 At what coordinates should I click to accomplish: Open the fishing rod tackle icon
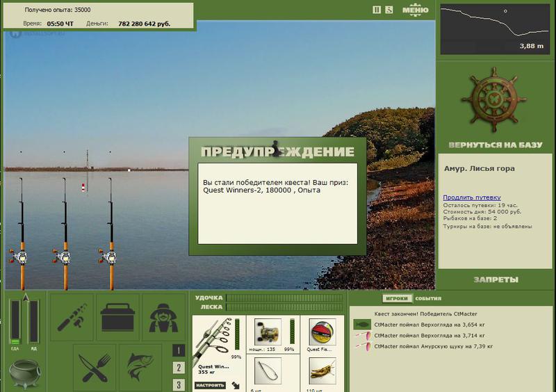(72, 317)
